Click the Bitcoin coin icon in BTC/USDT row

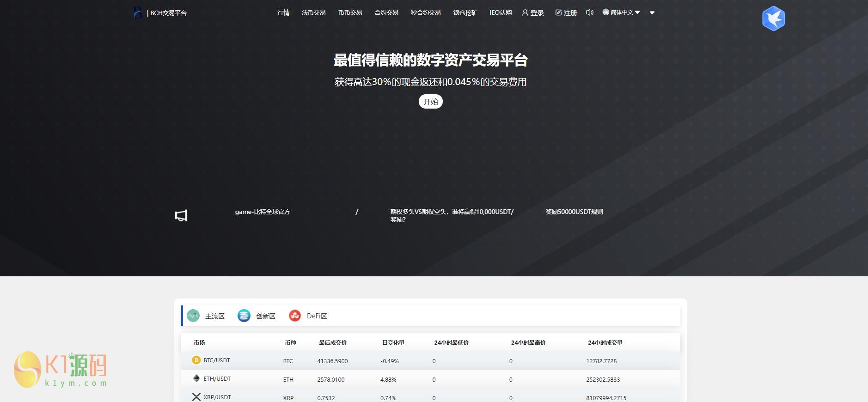[x=196, y=360]
